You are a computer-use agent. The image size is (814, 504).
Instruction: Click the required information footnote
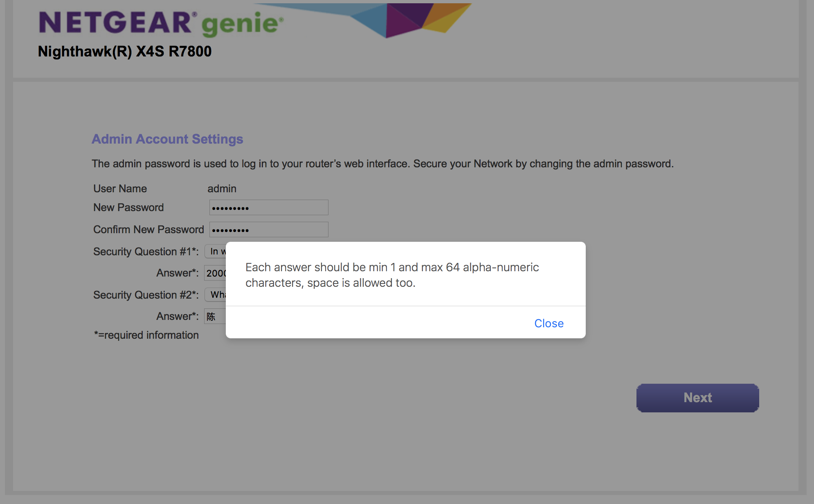tap(146, 335)
